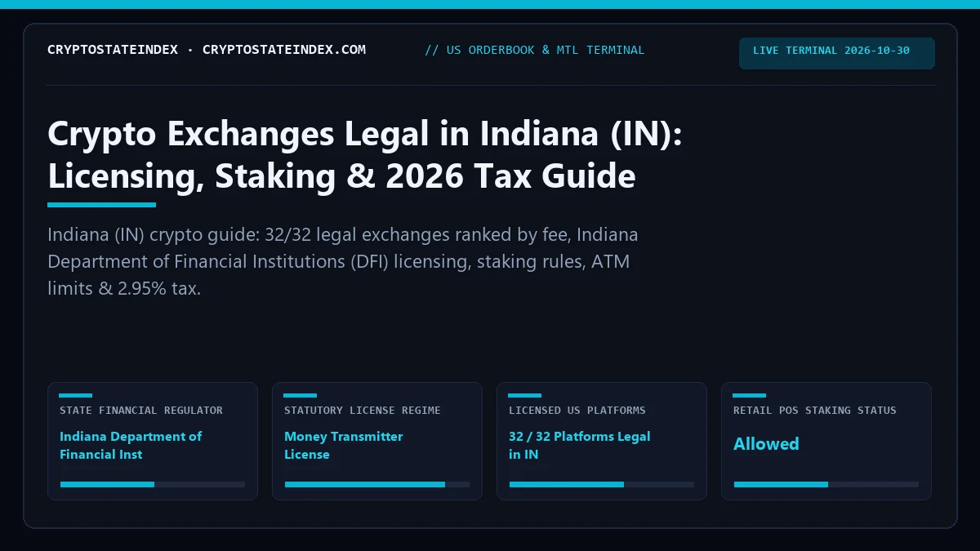The image size is (980, 551).
Task: Select Indiana Department of Financial Inst value
Action: click(131, 445)
